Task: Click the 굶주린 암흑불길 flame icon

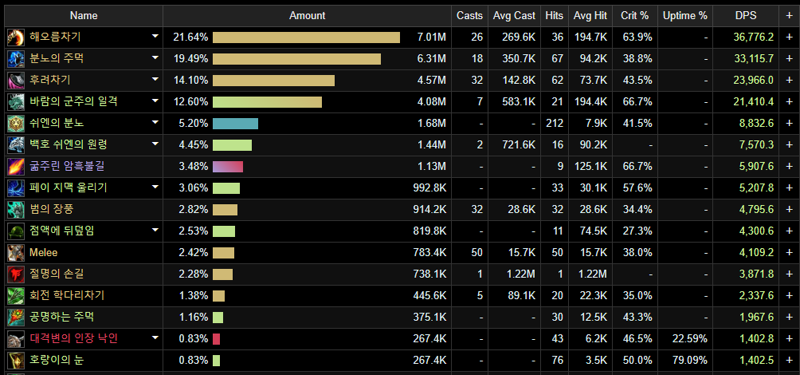Action: point(16,166)
